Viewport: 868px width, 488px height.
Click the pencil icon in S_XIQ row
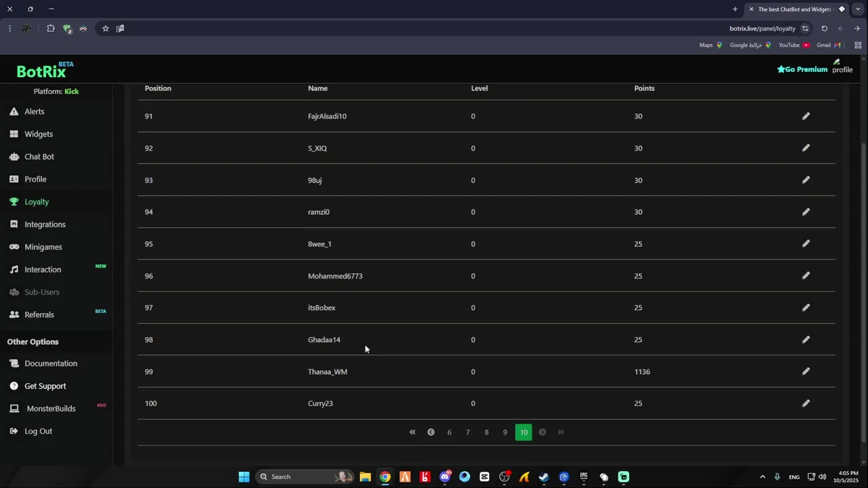(x=806, y=148)
